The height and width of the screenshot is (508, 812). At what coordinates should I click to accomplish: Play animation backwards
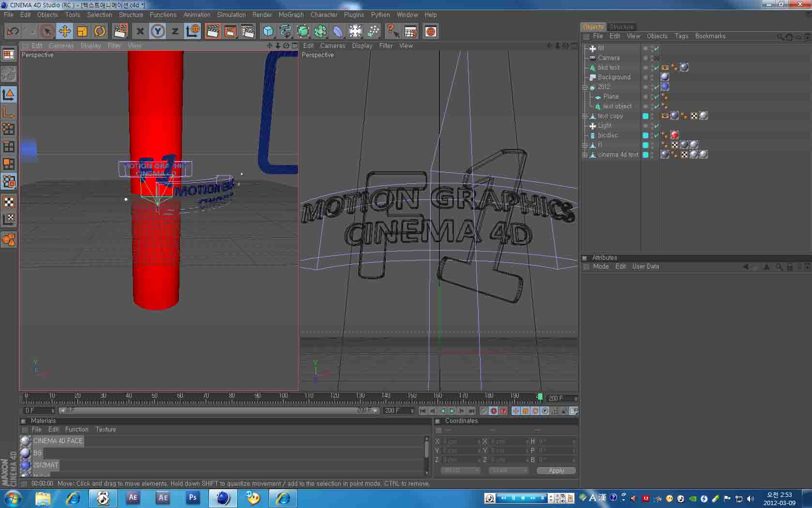coord(442,411)
